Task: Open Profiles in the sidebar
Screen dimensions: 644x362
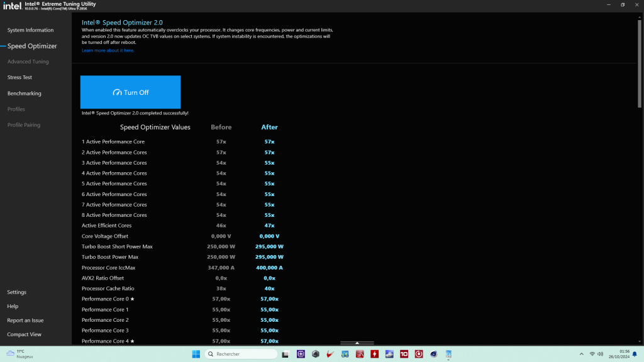Action: click(16, 109)
